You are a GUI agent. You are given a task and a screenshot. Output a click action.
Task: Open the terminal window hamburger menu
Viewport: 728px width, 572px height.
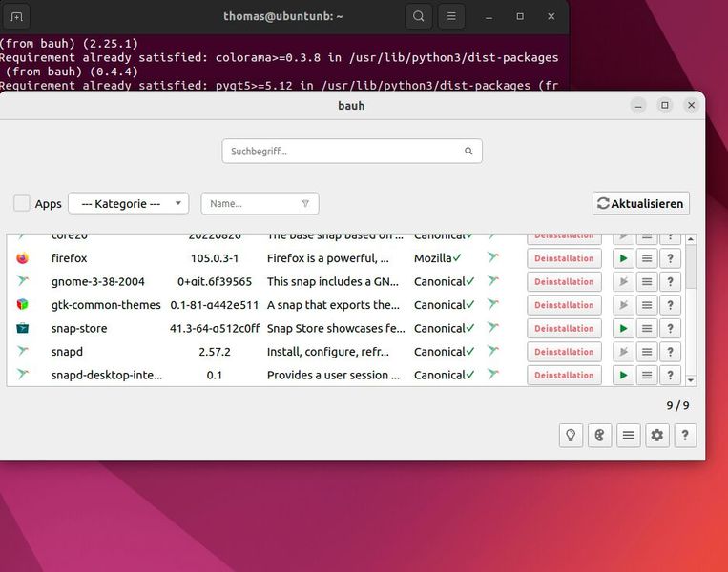(x=451, y=16)
